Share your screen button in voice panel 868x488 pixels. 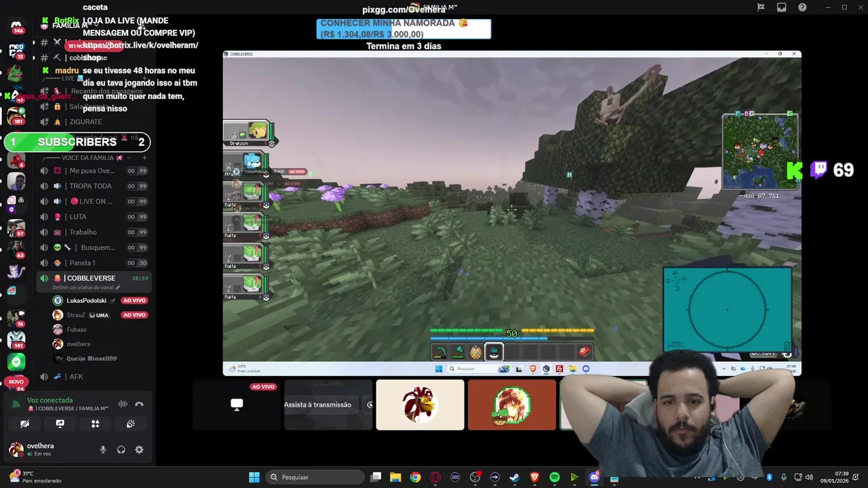tap(60, 424)
